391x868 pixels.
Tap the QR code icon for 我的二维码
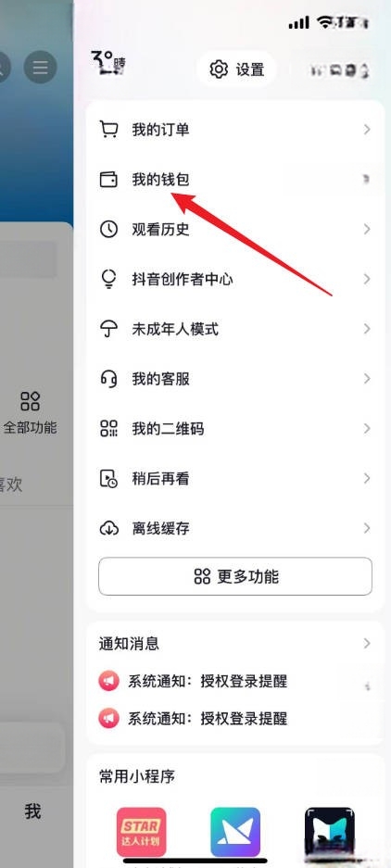pos(108,429)
